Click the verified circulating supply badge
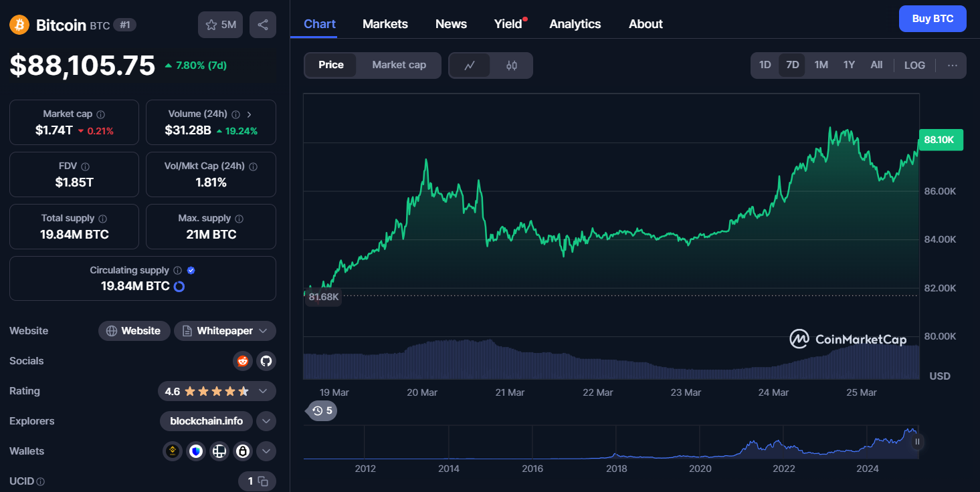The width and height of the screenshot is (980, 492). (191, 271)
